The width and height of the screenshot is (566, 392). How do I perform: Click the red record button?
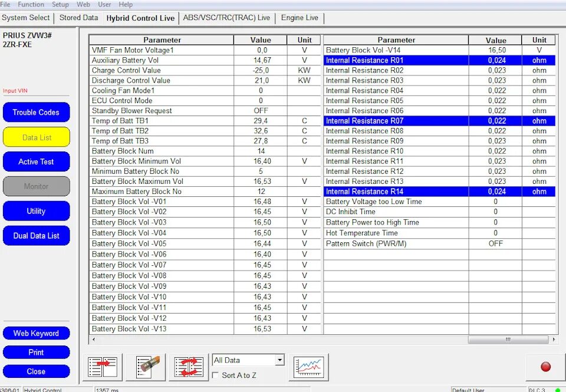[545, 367]
